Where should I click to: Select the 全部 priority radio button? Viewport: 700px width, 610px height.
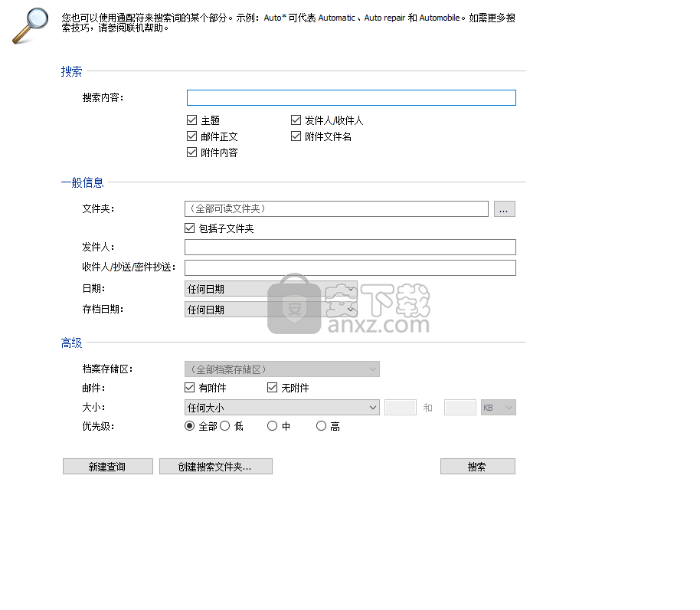tap(190, 426)
